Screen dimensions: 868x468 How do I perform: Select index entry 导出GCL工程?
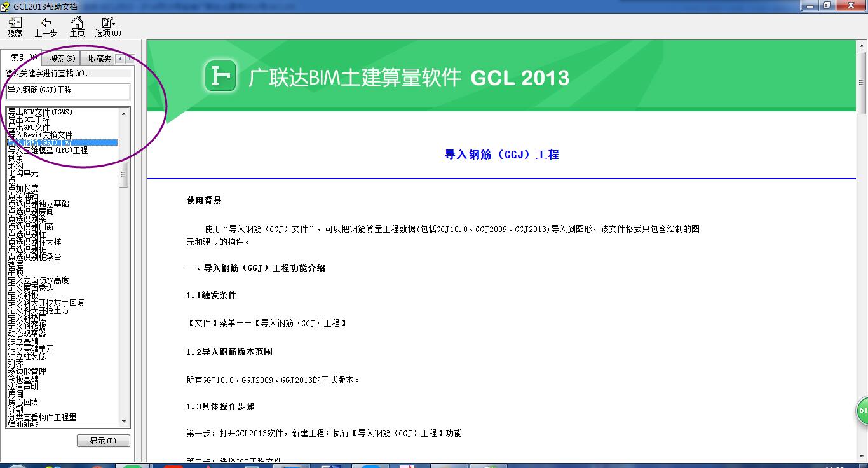[x=29, y=120]
